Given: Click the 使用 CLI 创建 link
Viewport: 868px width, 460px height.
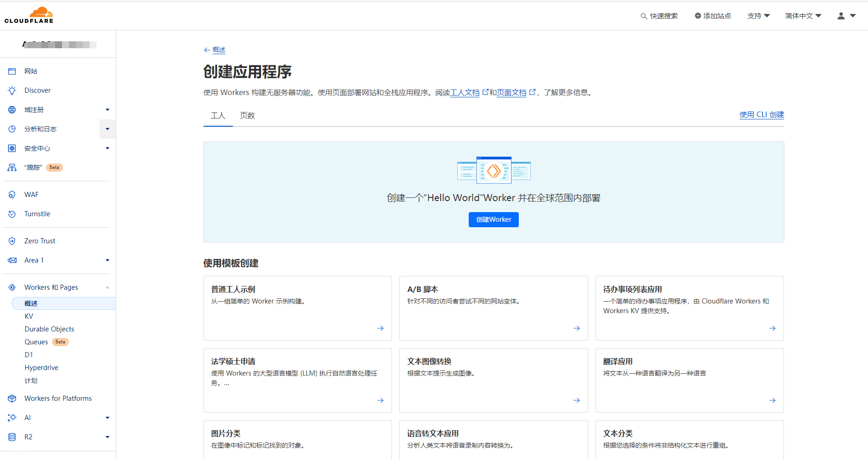Looking at the screenshot, I should [x=761, y=115].
